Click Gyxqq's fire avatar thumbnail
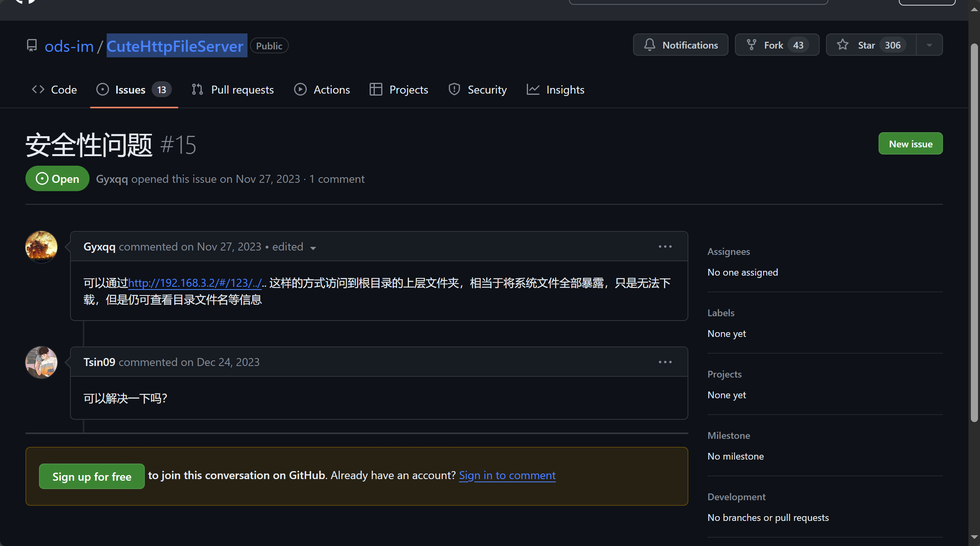 [x=41, y=247]
